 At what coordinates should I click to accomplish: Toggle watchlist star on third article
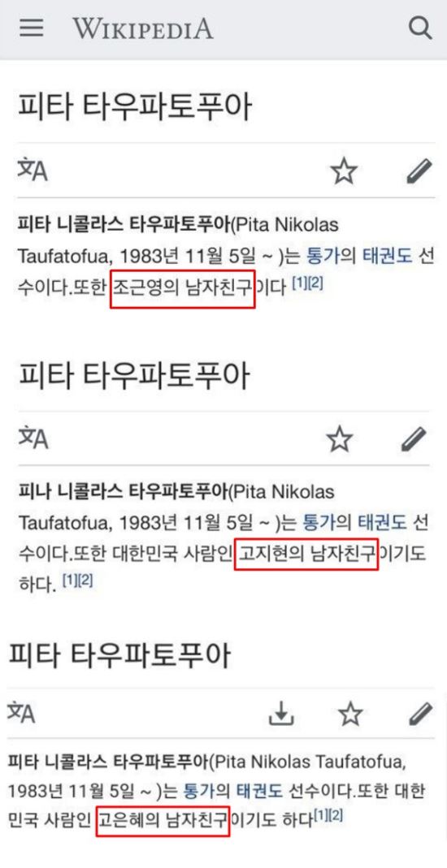point(350,714)
